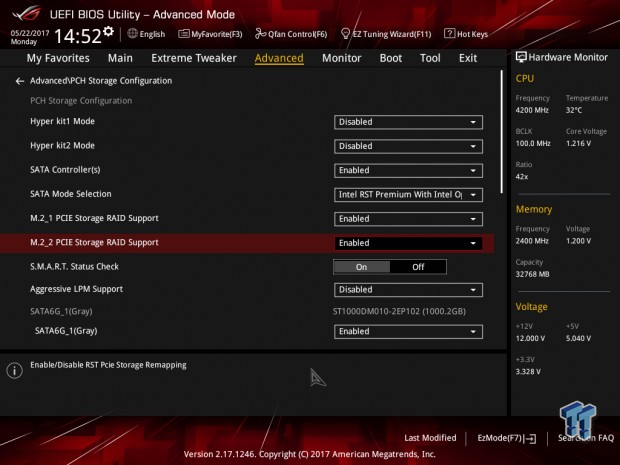Go to Monitor tab
620x465 pixels.
point(342,58)
